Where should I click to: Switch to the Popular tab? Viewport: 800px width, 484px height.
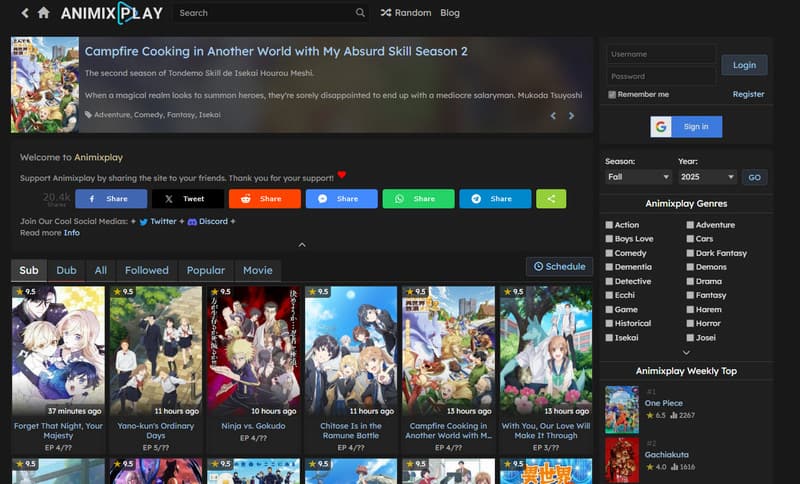206,270
